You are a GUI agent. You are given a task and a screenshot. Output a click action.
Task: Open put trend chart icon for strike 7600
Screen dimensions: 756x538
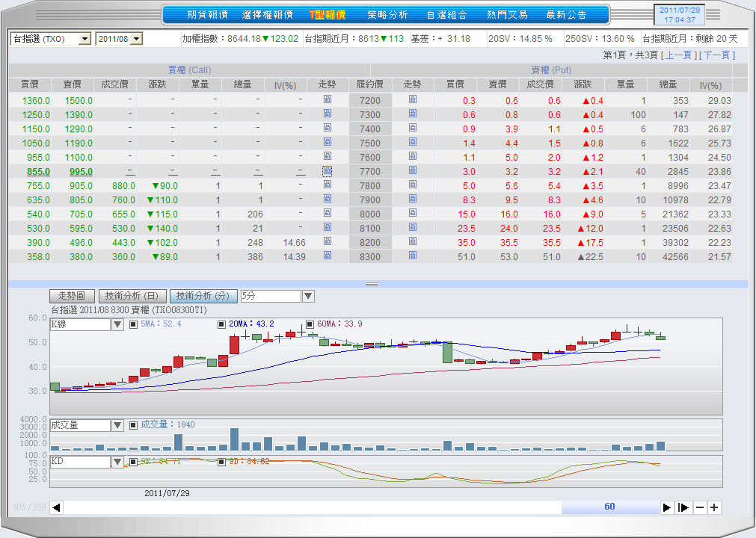pyautogui.click(x=413, y=156)
